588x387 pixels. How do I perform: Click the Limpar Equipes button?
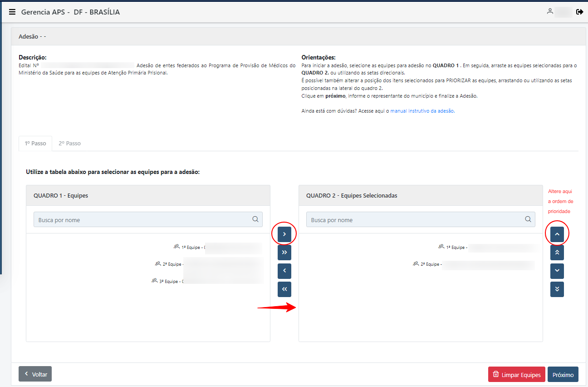click(x=517, y=375)
